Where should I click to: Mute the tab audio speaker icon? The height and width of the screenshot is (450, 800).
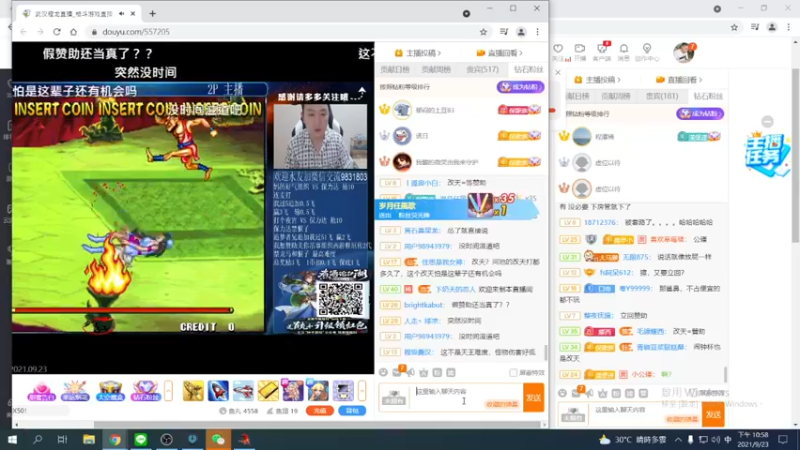click(x=121, y=14)
